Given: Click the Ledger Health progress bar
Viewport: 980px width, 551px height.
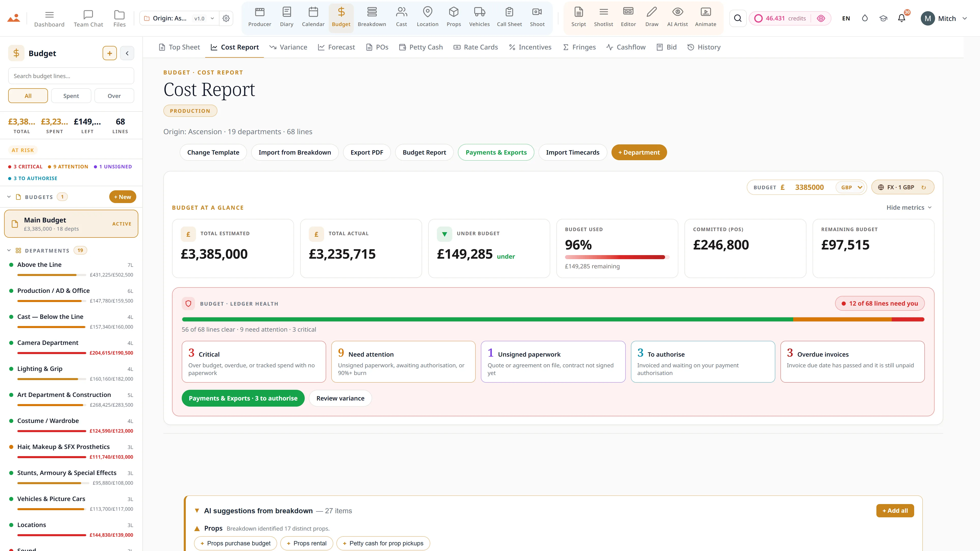Looking at the screenshot, I should pyautogui.click(x=553, y=319).
